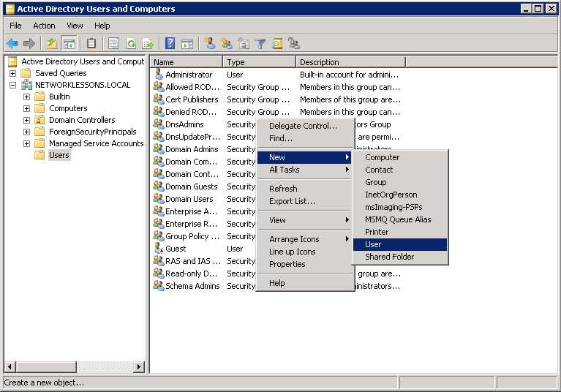Choose Group from the New submenu

point(400,182)
